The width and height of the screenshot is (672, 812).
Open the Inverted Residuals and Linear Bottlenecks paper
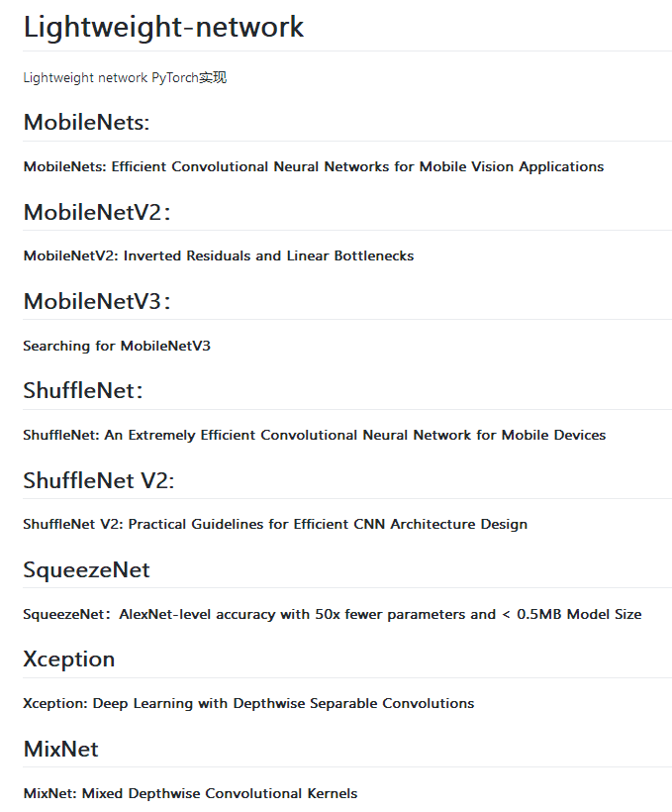click(218, 255)
